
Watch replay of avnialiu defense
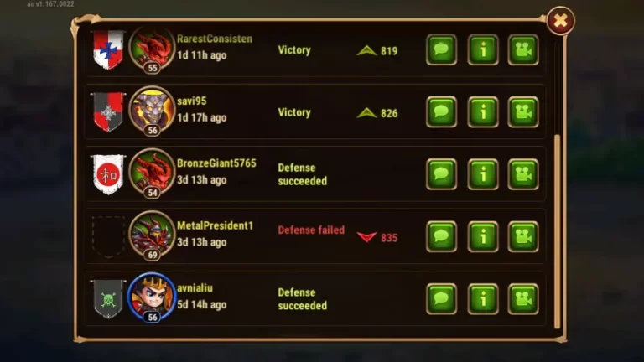click(x=523, y=299)
